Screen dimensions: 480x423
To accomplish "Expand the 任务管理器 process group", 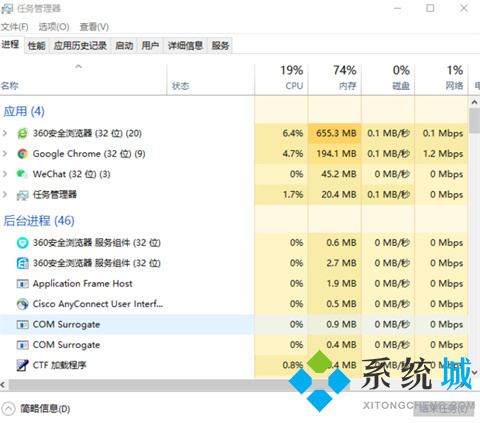I will click(5, 195).
